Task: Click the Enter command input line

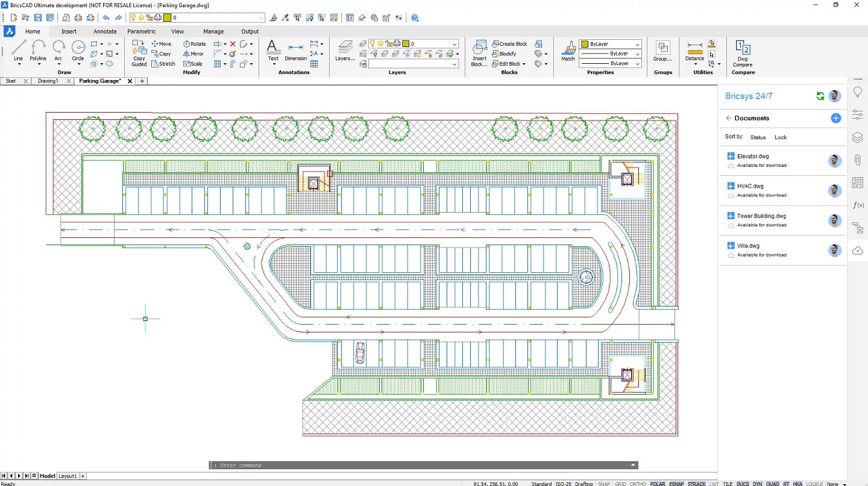Action: [423, 465]
